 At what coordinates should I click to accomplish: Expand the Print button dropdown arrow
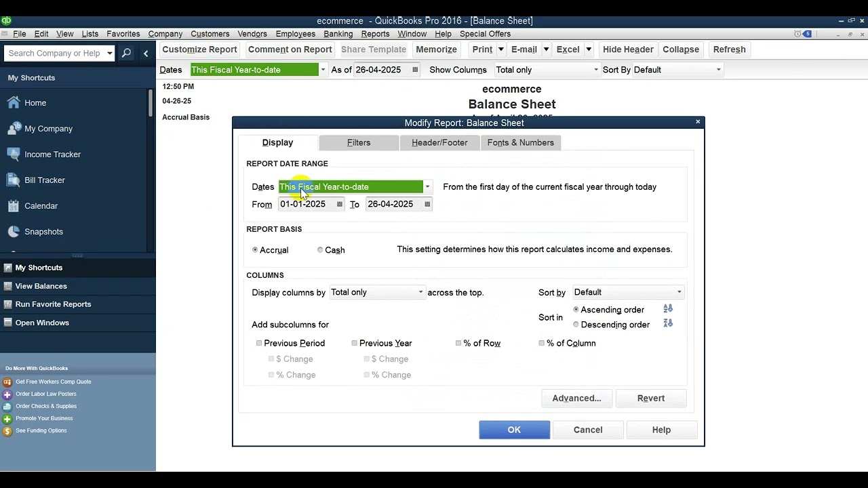coord(501,49)
